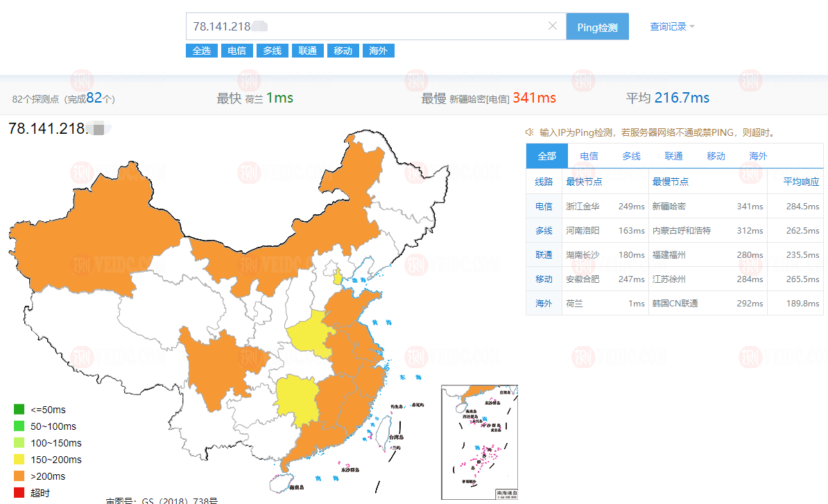Start the test with the Ping检测 button

(x=597, y=26)
